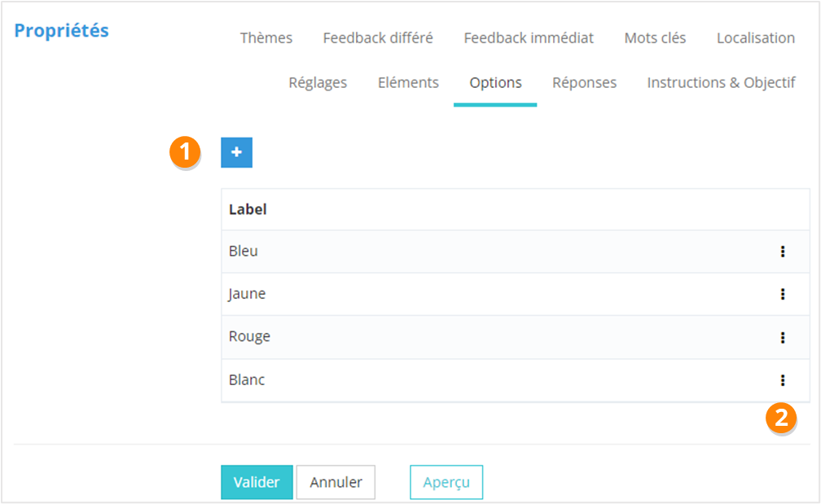Open the three-dot menu for Rouge
The image size is (821, 504).
(783, 337)
